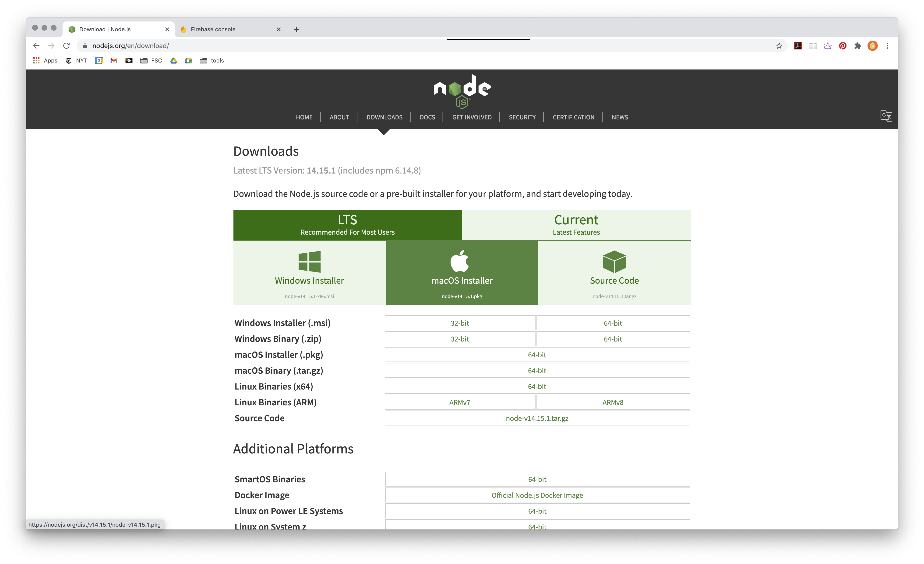924x564 pixels.
Task: Download Windows Installer (.msi) 32-bit
Action: [x=460, y=323]
